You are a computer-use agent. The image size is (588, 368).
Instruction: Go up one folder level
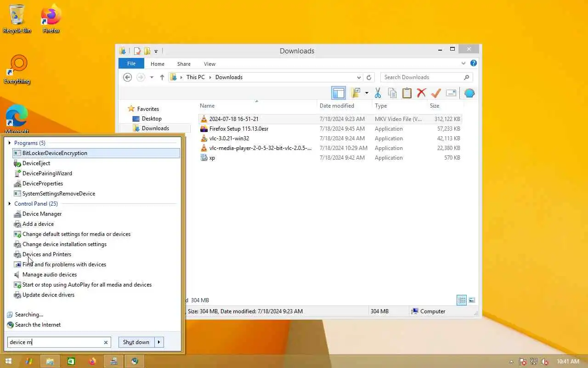(x=162, y=77)
